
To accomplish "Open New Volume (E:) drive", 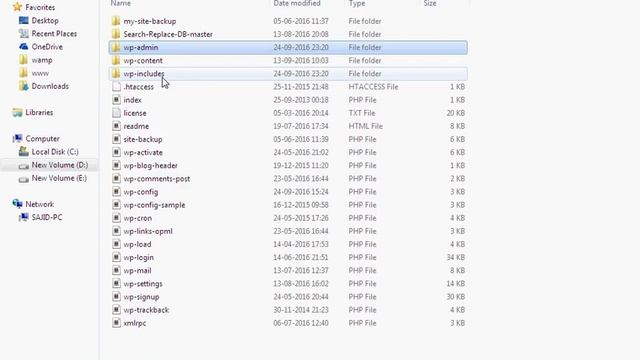I will tap(59, 178).
